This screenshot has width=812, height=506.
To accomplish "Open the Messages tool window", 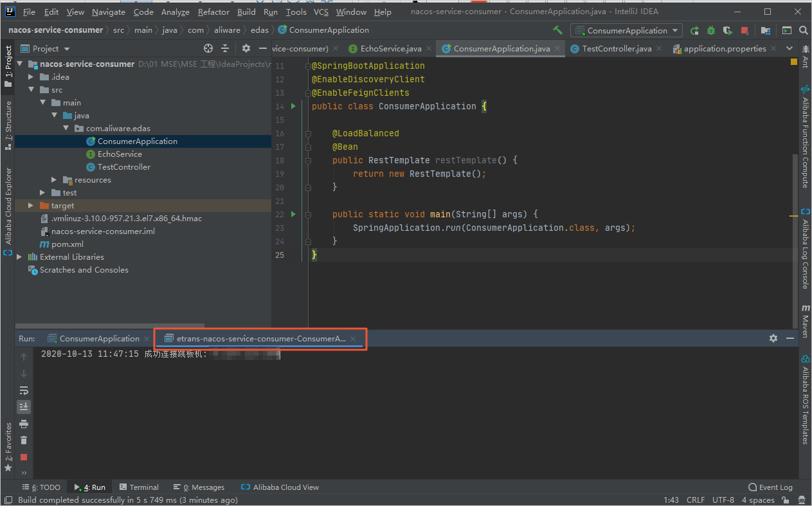I will (199, 487).
